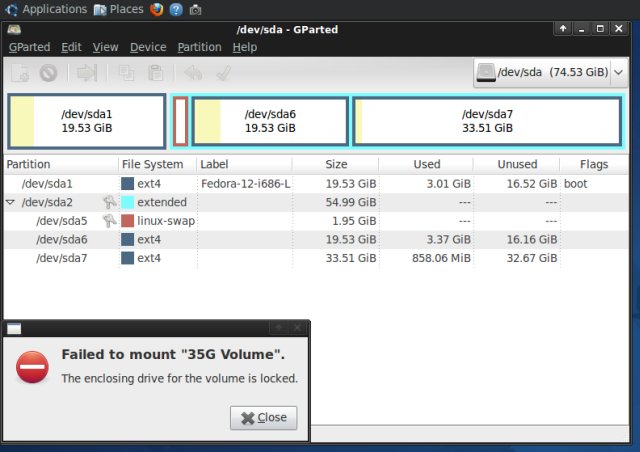Click the Flags column header
Screen dimensions: 640x452
pos(594,165)
